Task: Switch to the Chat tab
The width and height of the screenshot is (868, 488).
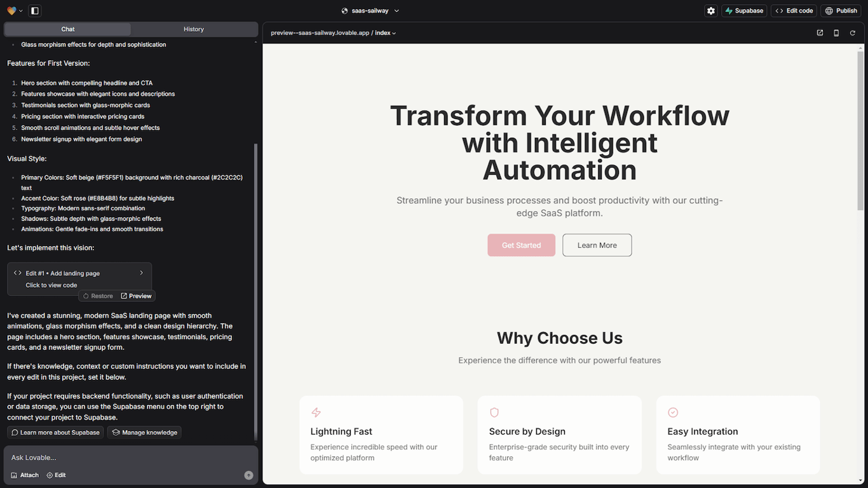Action: (x=68, y=29)
